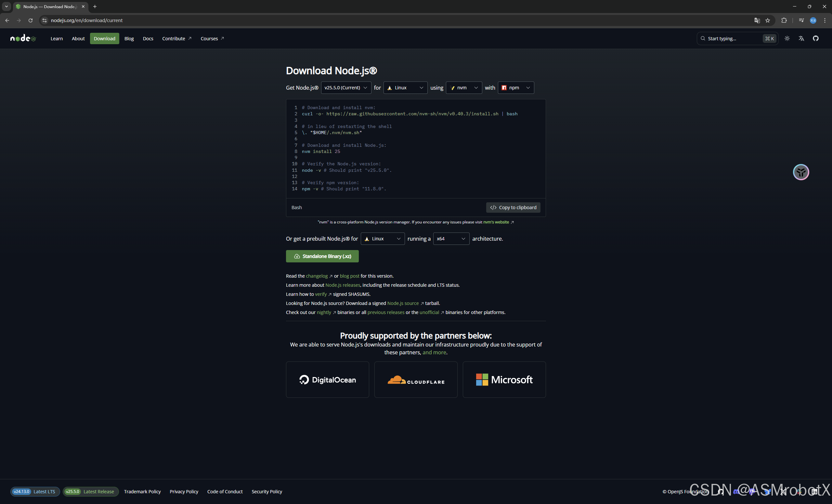Click the Copy to clipboard button

[x=513, y=208]
